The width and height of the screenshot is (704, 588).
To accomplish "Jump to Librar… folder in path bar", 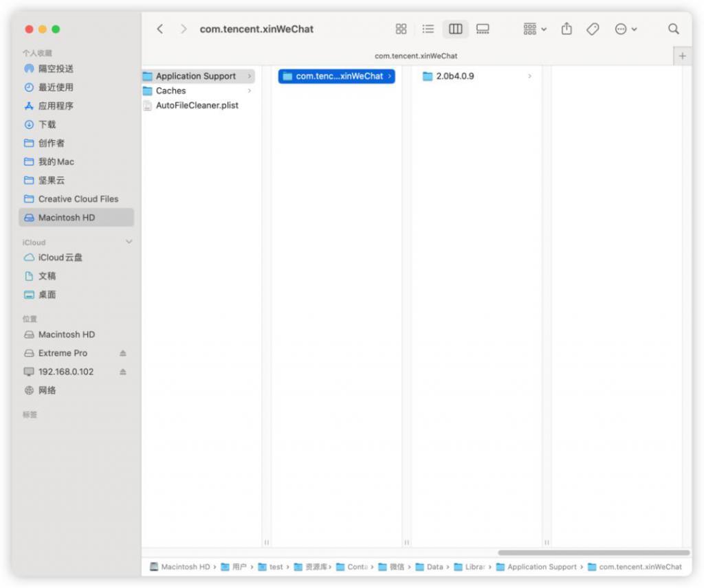I will [x=470, y=567].
